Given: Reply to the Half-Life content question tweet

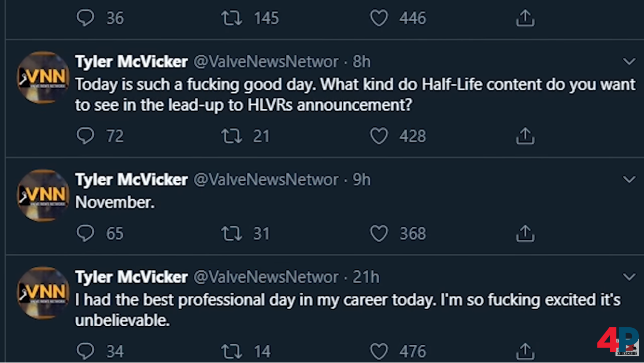Looking at the screenshot, I should [86, 136].
